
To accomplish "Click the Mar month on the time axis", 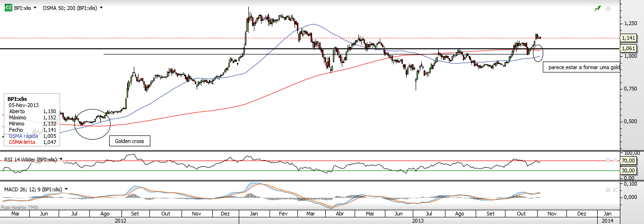I will point(311,214).
